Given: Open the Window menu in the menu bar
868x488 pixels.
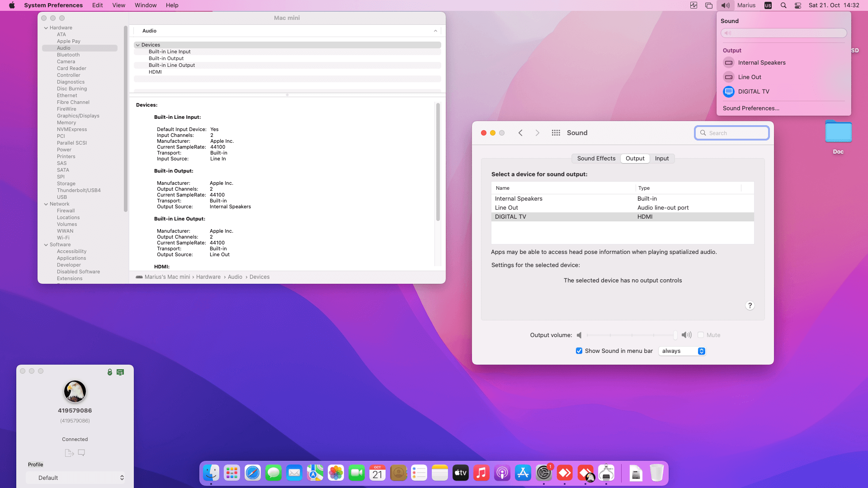Looking at the screenshot, I should click(146, 5).
